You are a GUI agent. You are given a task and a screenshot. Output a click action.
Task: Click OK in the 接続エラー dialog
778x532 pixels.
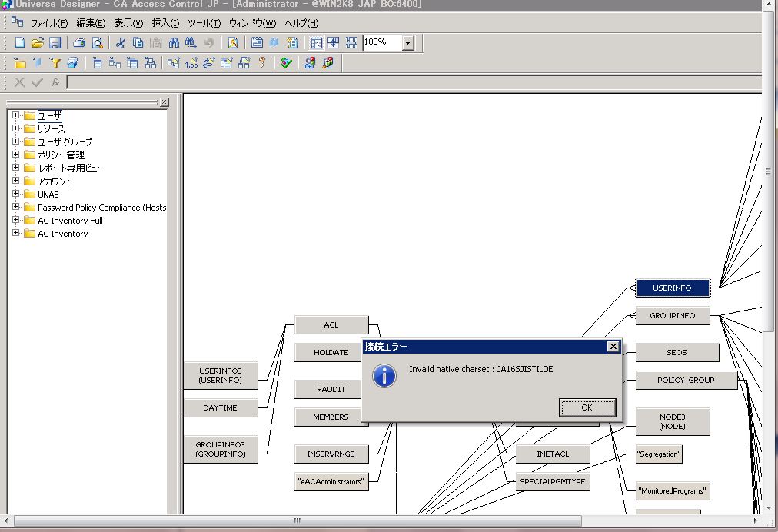(587, 407)
